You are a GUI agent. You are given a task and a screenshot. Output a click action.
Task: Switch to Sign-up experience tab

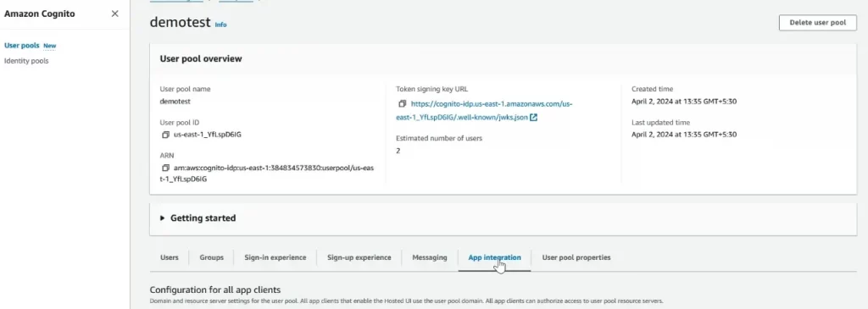(359, 257)
